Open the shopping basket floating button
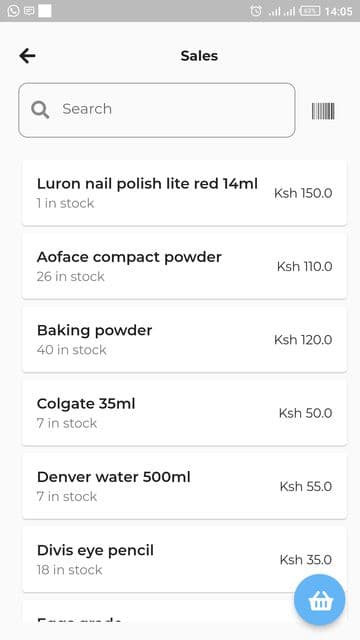The width and height of the screenshot is (360, 640). [x=320, y=600]
